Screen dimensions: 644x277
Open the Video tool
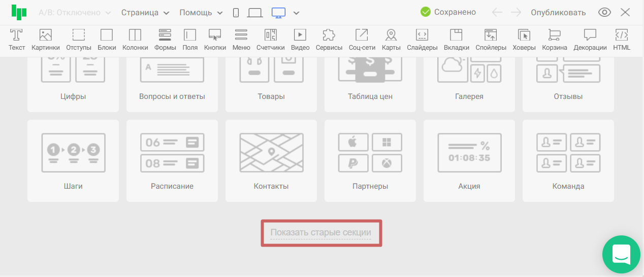(x=300, y=40)
